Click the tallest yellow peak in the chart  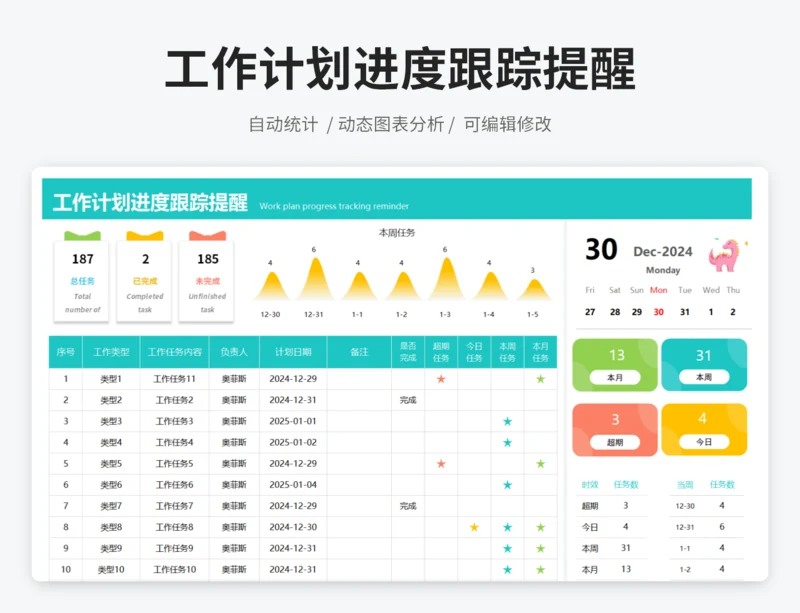click(x=314, y=270)
